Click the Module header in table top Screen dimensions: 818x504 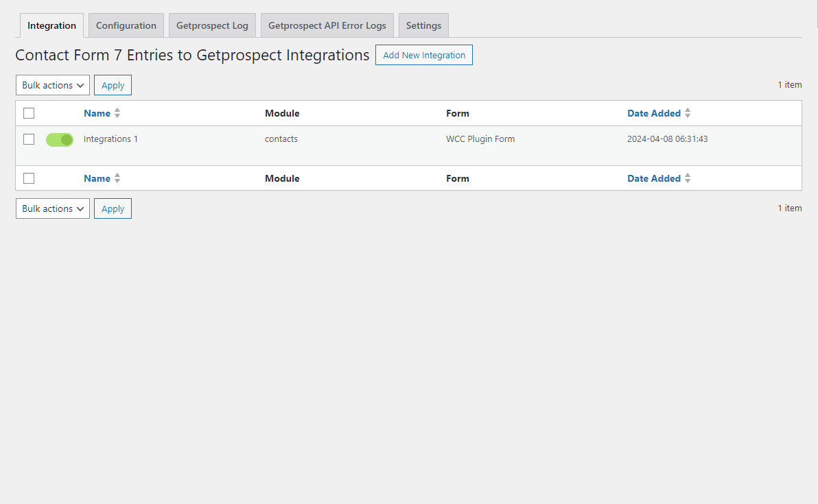coord(282,113)
